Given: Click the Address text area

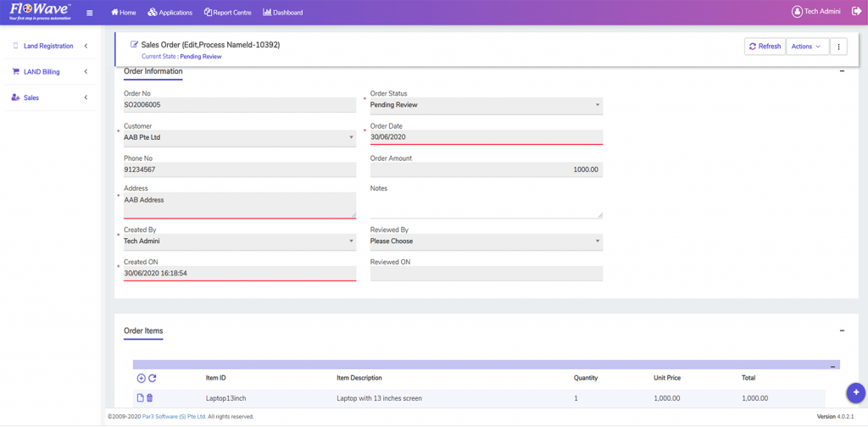Looking at the screenshot, I should [240, 205].
